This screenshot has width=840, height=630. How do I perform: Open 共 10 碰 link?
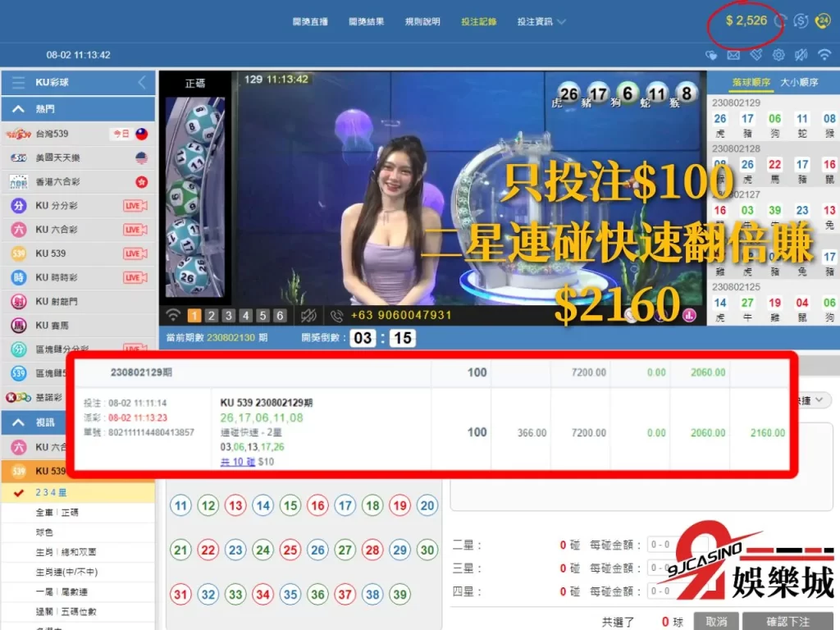tap(238, 462)
